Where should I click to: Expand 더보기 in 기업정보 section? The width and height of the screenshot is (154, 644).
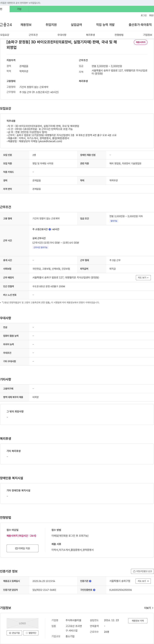point(149,608)
